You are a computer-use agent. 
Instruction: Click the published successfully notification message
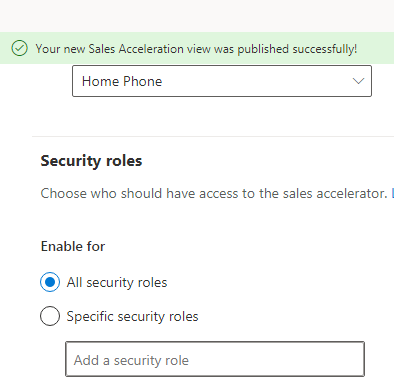[196, 49]
